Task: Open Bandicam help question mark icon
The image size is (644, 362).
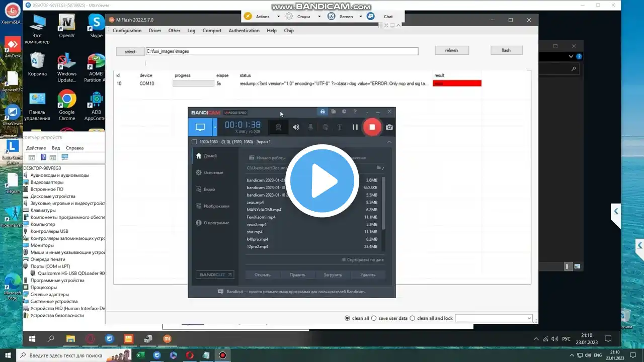Action: (355, 112)
